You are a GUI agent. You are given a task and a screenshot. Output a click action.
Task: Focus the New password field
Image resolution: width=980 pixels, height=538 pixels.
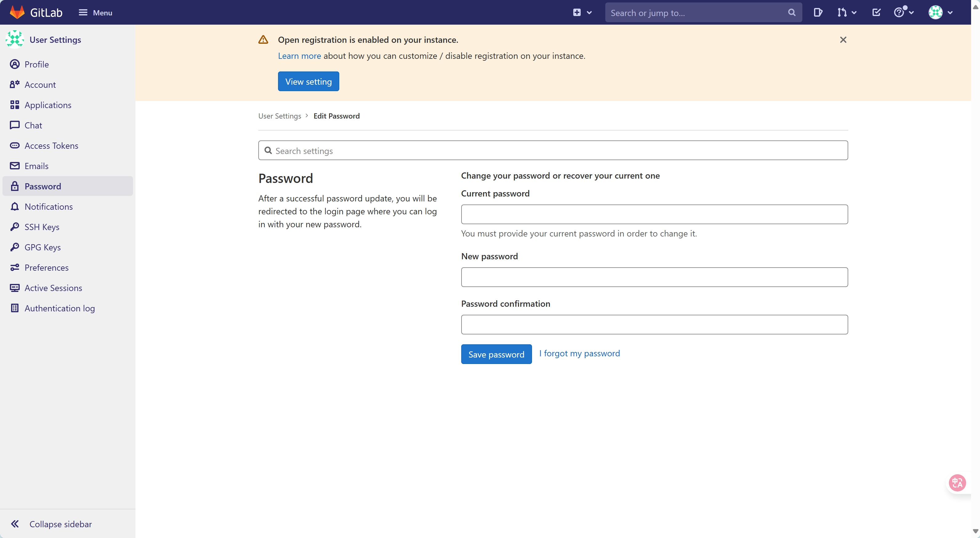(x=654, y=277)
